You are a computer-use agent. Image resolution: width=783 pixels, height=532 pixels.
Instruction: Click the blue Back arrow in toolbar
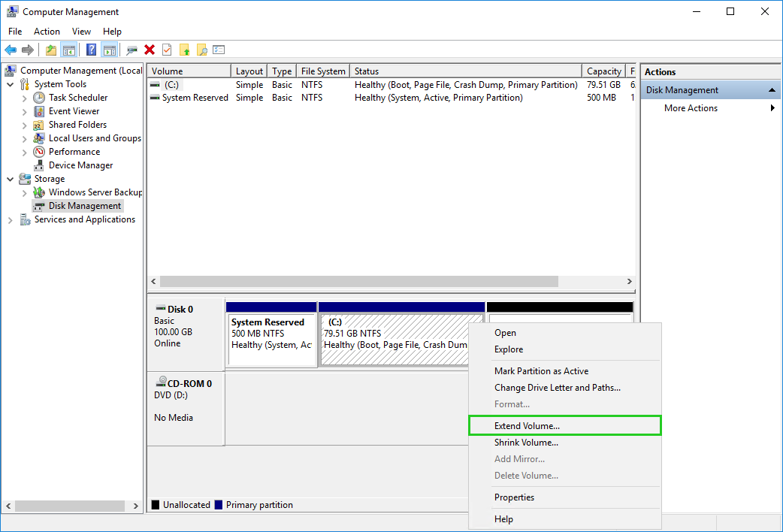pyautogui.click(x=11, y=50)
